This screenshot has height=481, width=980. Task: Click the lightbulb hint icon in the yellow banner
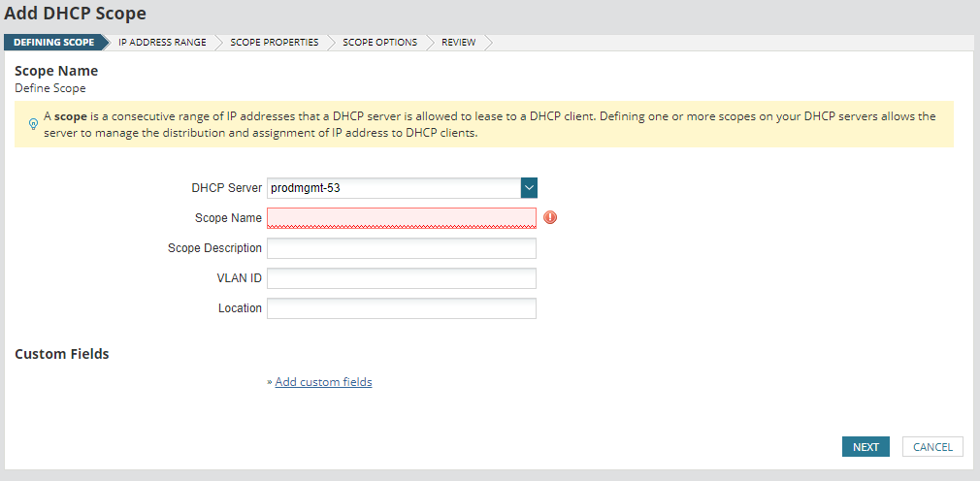click(33, 124)
